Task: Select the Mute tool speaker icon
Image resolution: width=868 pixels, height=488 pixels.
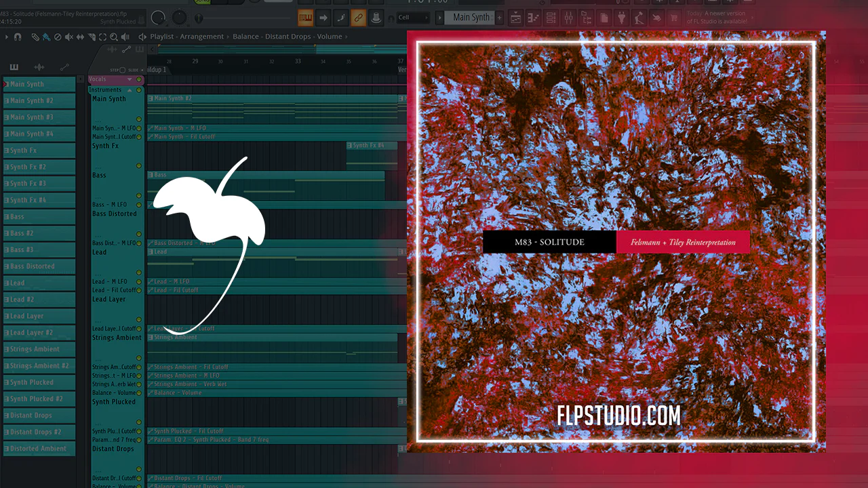Action: (68, 37)
